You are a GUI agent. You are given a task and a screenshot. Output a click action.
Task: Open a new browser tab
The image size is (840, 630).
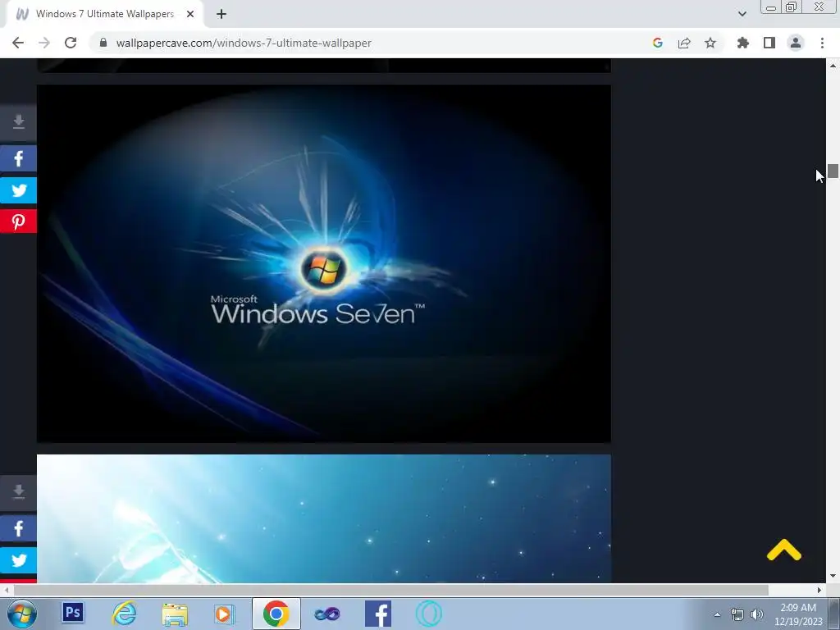click(221, 14)
